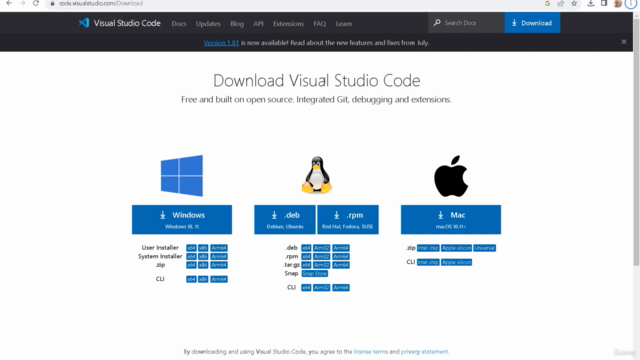Click the browser back arrow
Image resolution: width=640 pixels, height=360 pixels.
(9, 3)
